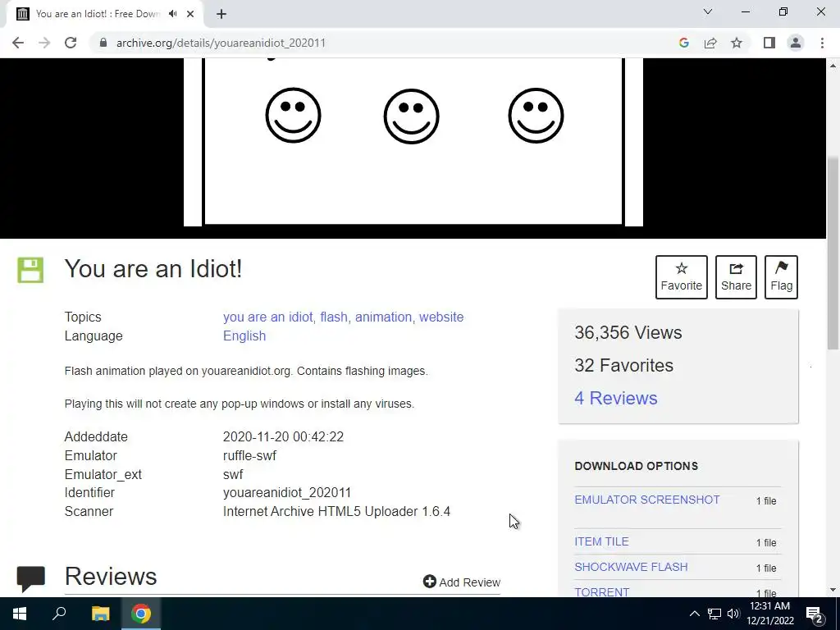This screenshot has width=840, height=630.
Task: Click the first smiley face in animation
Action: tap(293, 115)
